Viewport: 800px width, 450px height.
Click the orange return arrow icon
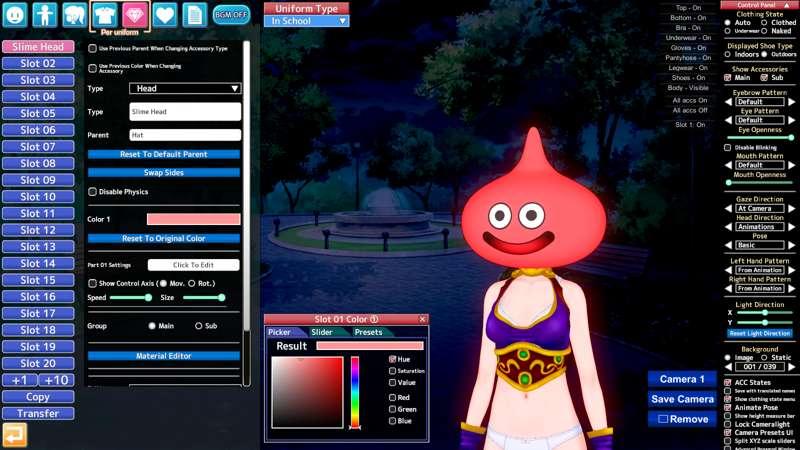point(15,435)
